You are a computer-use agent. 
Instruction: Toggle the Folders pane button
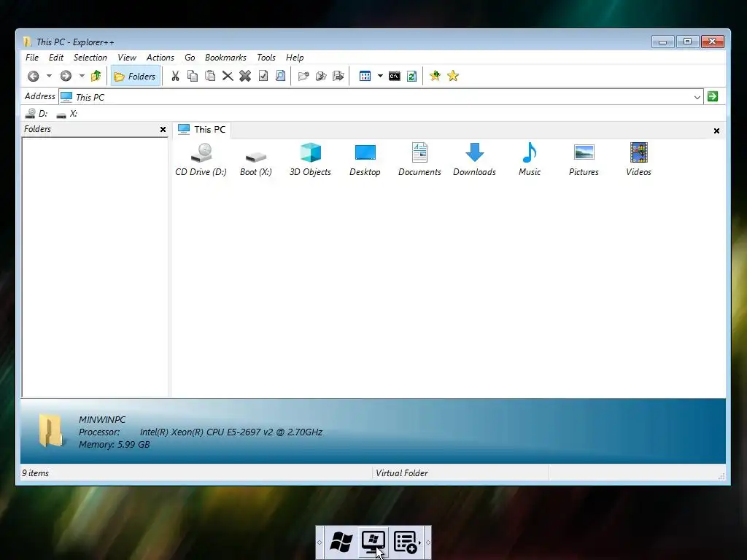[x=135, y=76]
